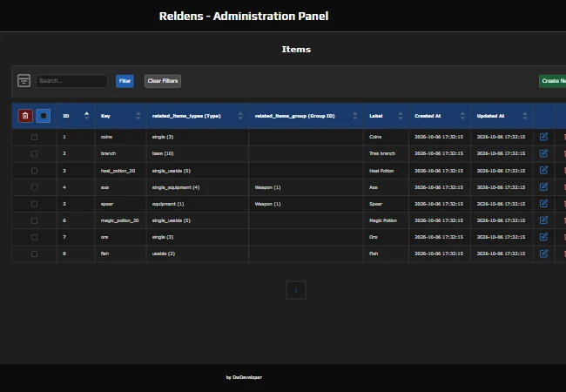Check the checkbox for axe row
The width and height of the screenshot is (566, 392).
[x=34, y=187]
